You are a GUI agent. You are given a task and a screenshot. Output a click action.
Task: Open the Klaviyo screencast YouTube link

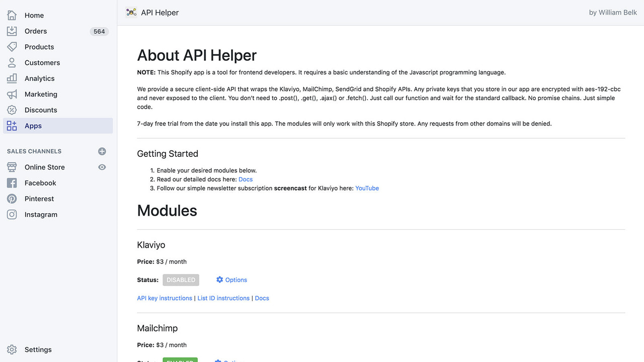(x=367, y=188)
